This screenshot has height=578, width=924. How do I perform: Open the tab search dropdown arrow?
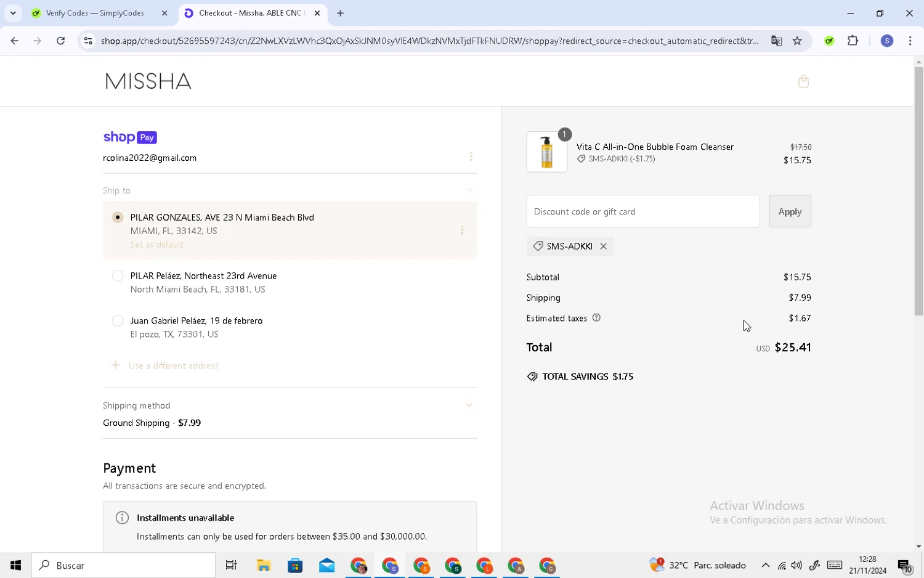pos(13,13)
